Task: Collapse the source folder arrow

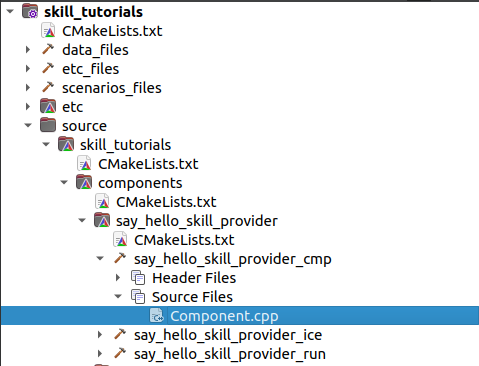Action: [28, 126]
